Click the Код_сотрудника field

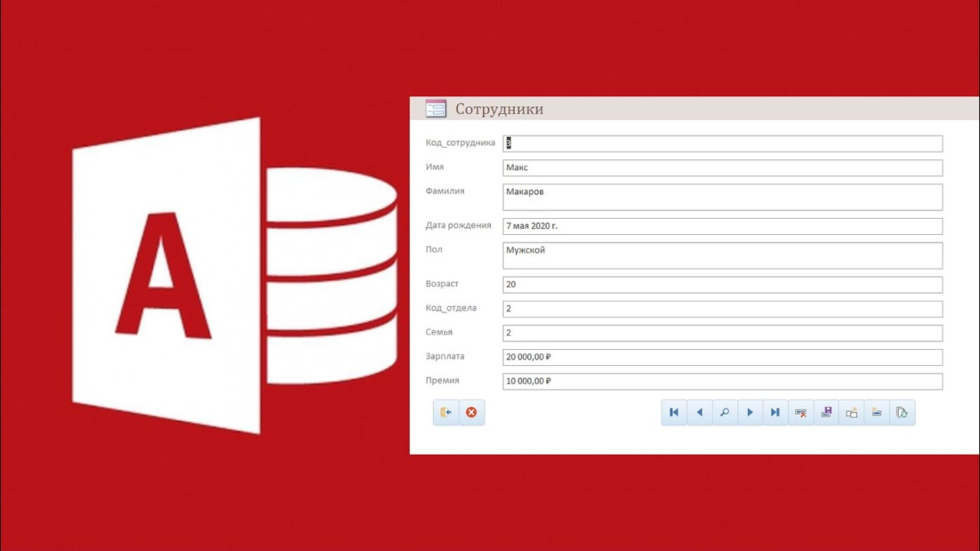tap(723, 144)
